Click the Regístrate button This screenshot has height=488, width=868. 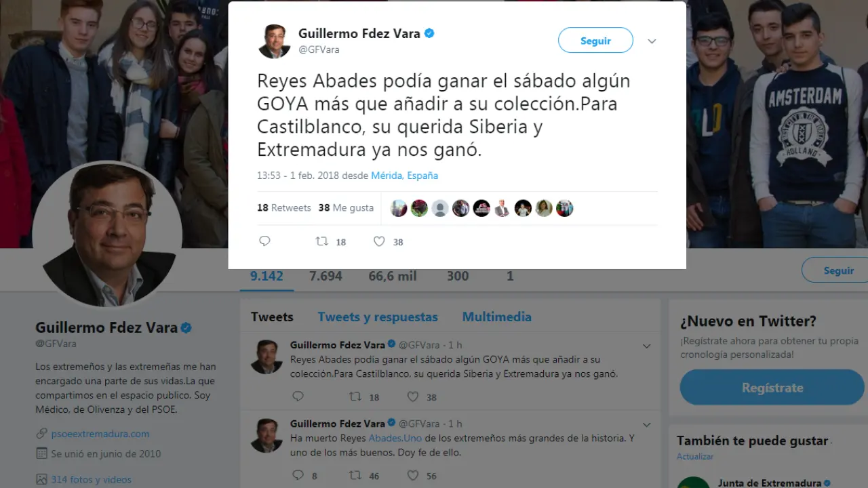tap(772, 388)
